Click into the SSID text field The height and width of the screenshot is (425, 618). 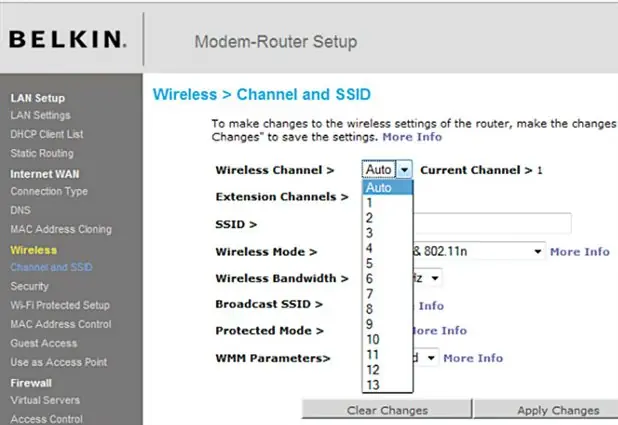[x=492, y=224]
